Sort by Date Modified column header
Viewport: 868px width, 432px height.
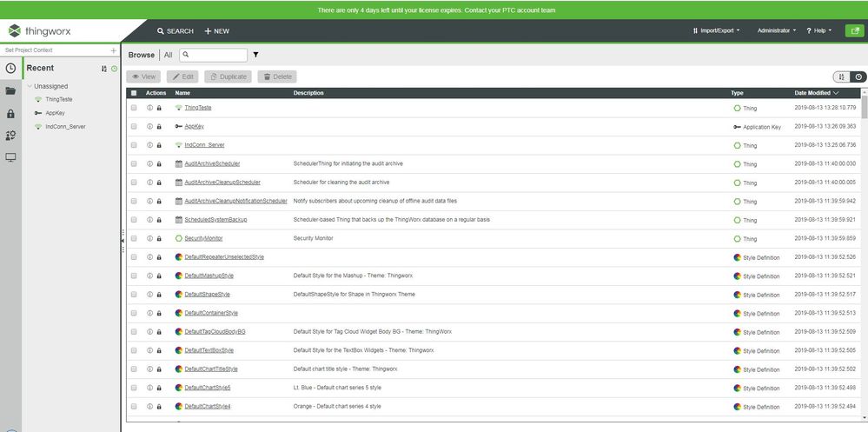[x=816, y=93]
